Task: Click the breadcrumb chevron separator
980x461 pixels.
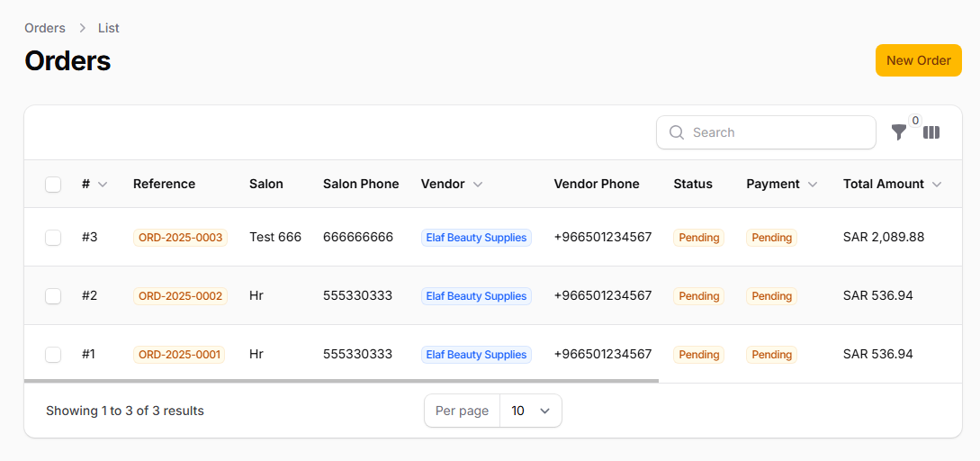Action: point(82,28)
